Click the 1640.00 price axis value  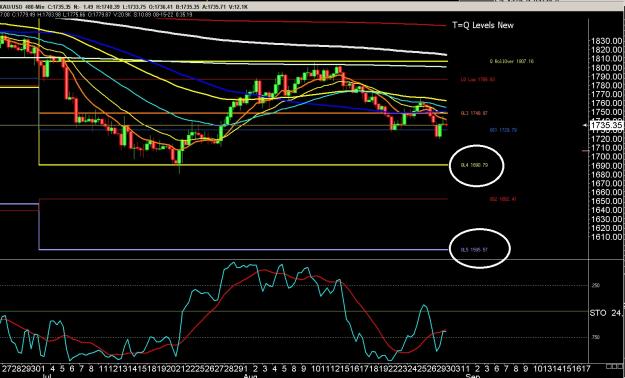[606, 210]
